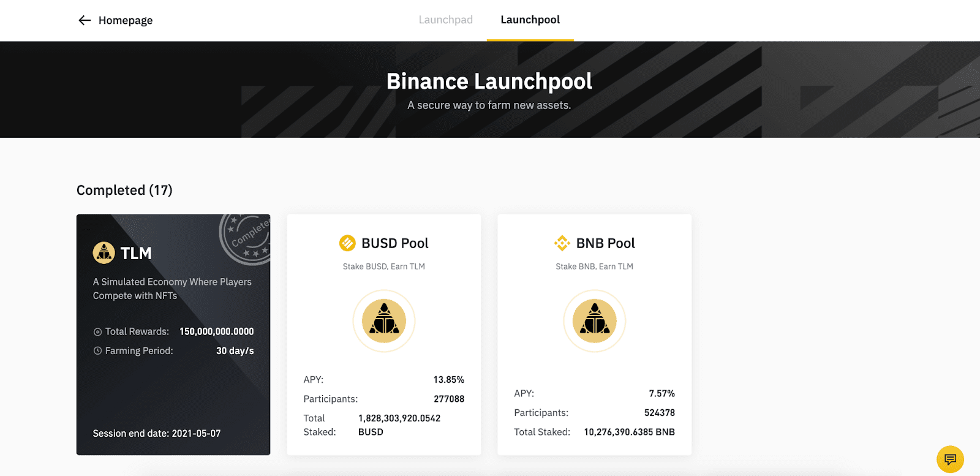Click the Farming Period clock icon

97,351
